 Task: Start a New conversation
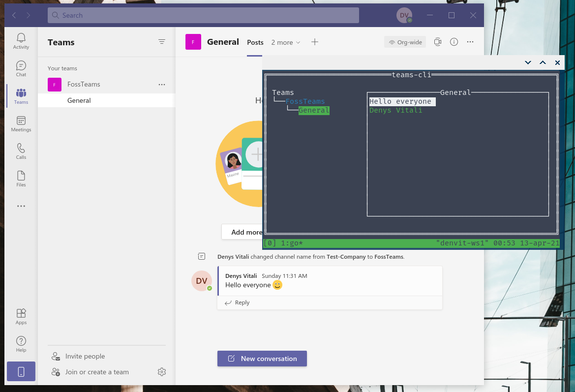[x=262, y=359]
